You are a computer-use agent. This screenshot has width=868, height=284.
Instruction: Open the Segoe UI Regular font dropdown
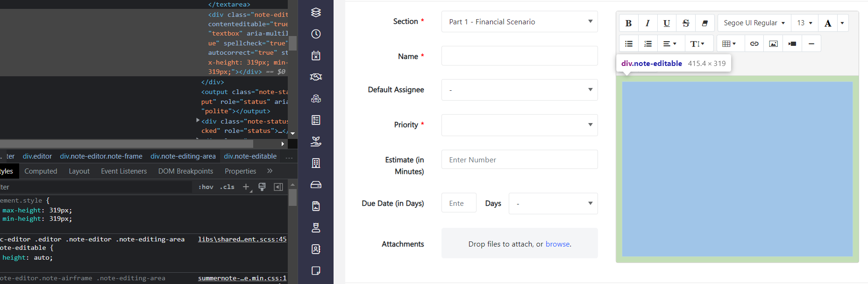[754, 22]
